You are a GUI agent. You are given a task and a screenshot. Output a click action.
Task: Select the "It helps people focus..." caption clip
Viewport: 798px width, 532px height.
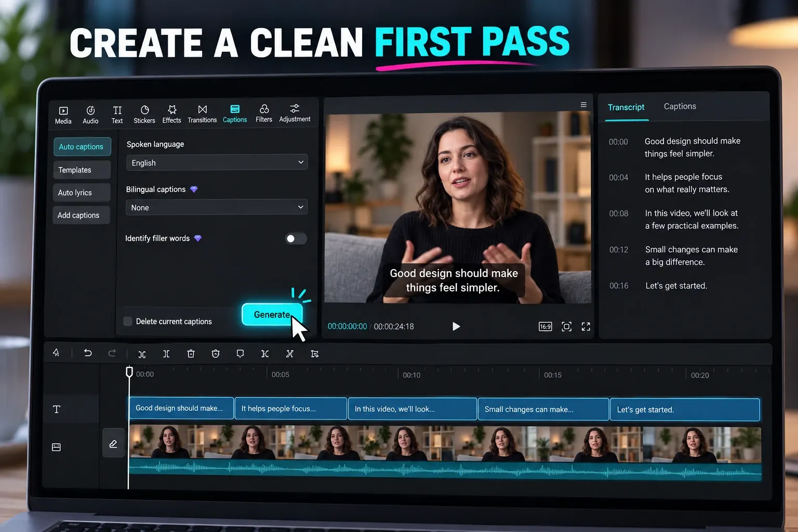[291, 408]
